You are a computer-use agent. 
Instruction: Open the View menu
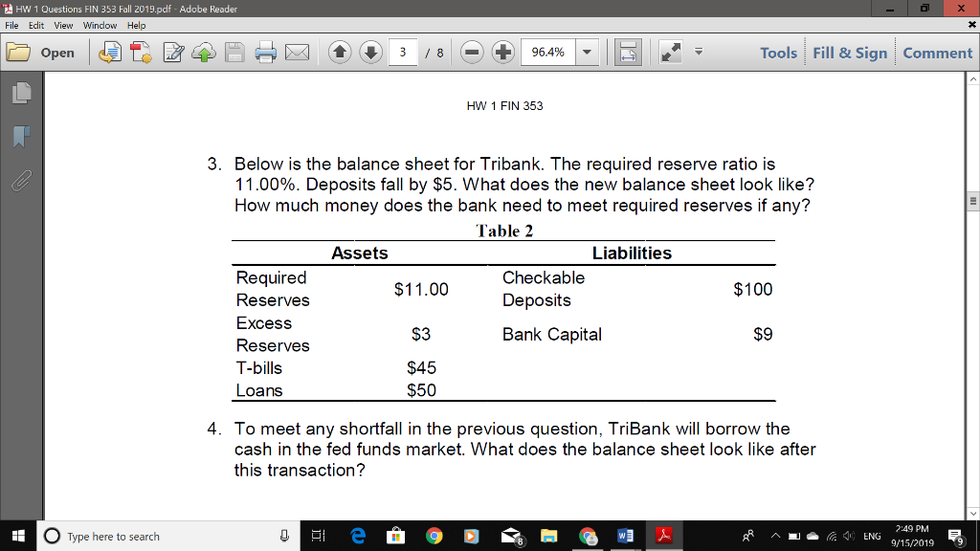point(62,26)
